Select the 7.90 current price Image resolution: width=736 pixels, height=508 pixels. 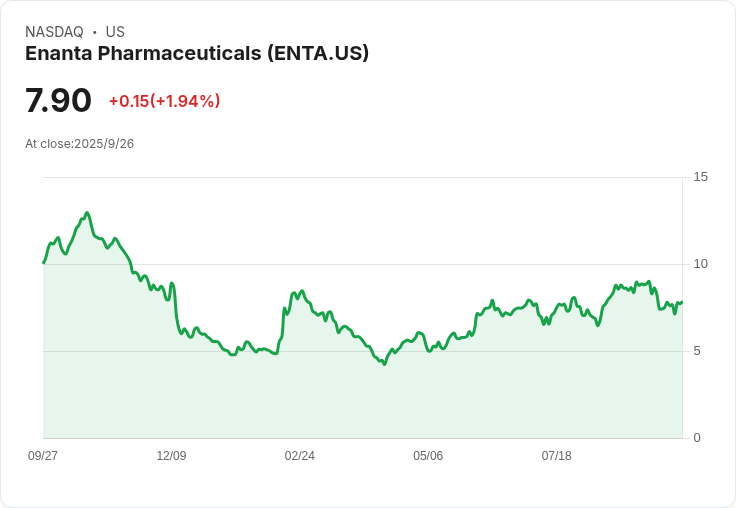coord(58,100)
